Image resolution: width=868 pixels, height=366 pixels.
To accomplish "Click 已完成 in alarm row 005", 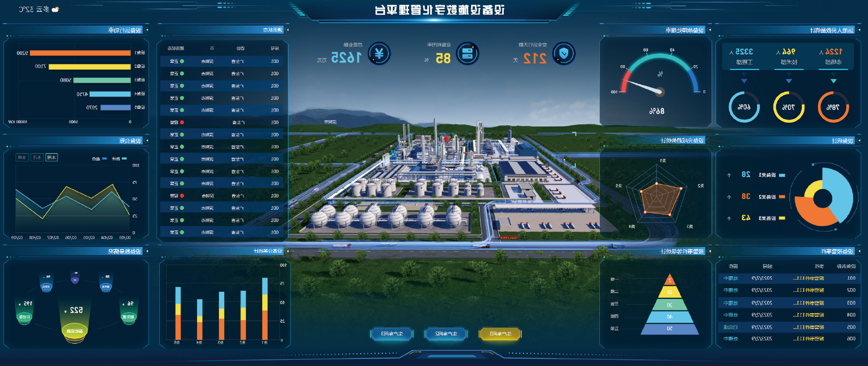I will pos(730,327).
